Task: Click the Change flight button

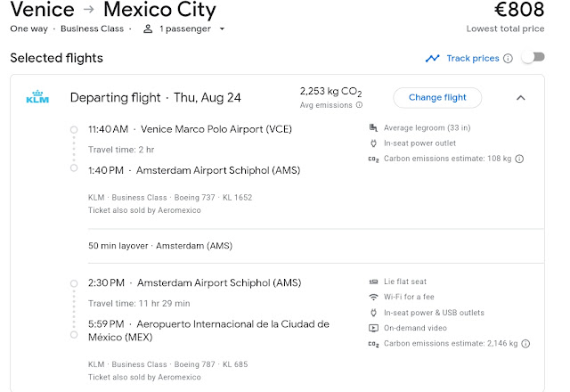Action: pyautogui.click(x=437, y=97)
